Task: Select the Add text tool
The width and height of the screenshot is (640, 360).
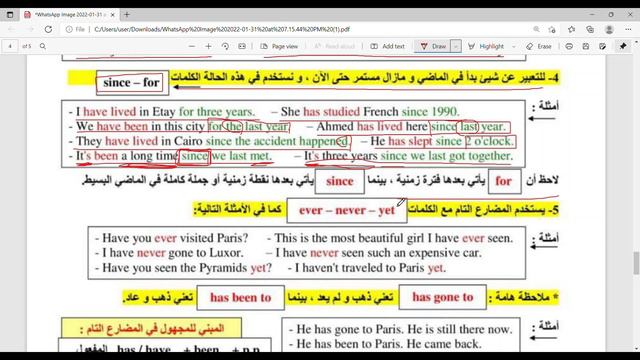Action: click(387, 47)
